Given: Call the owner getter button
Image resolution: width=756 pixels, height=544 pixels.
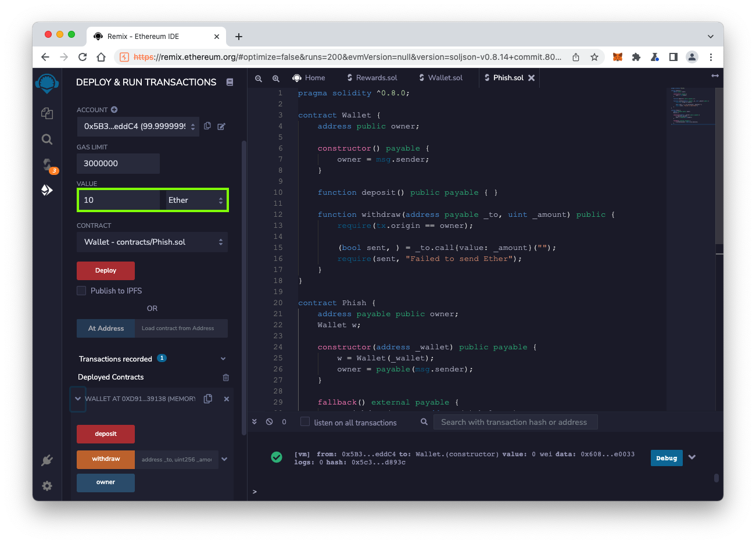Looking at the screenshot, I should click(x=106, y=482).
